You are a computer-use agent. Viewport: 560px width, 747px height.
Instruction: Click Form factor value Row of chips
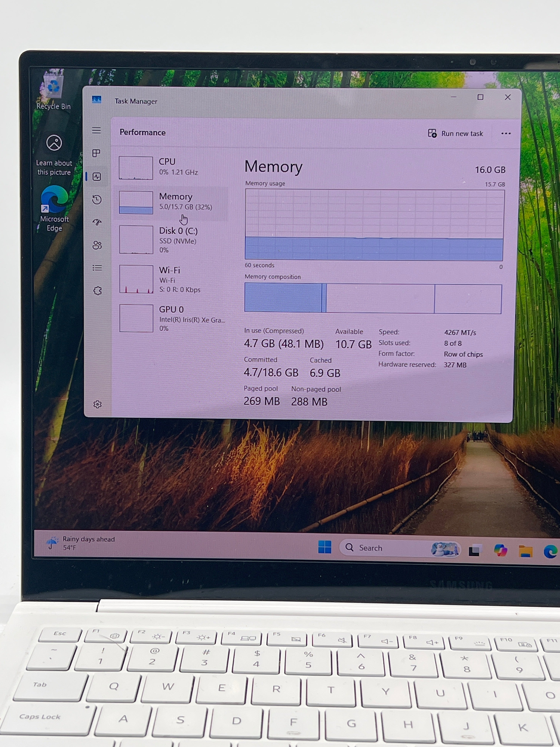pyautogui.click(x=463, y=354)
